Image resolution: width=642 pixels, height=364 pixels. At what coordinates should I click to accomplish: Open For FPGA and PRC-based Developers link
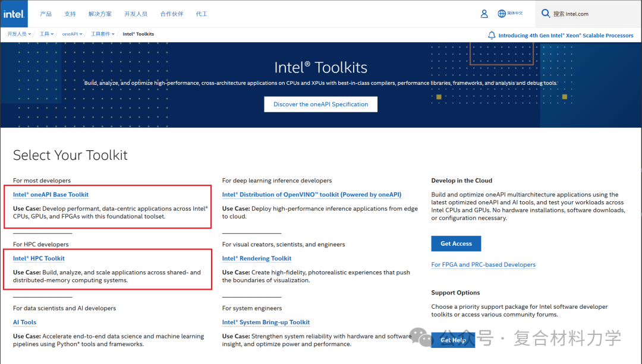[x=483, y=265]
